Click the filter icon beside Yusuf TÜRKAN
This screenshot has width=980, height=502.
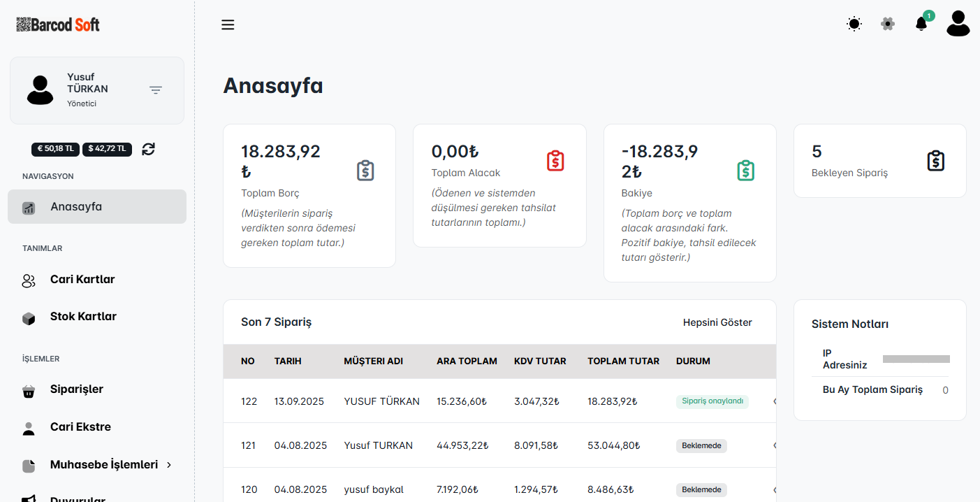pos(156,90)
